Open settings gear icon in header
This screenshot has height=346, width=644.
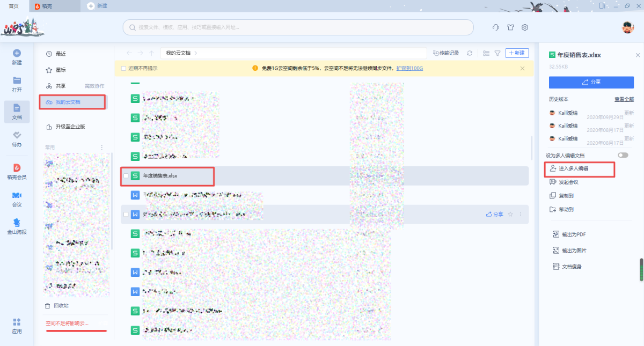tap(525, 27)
